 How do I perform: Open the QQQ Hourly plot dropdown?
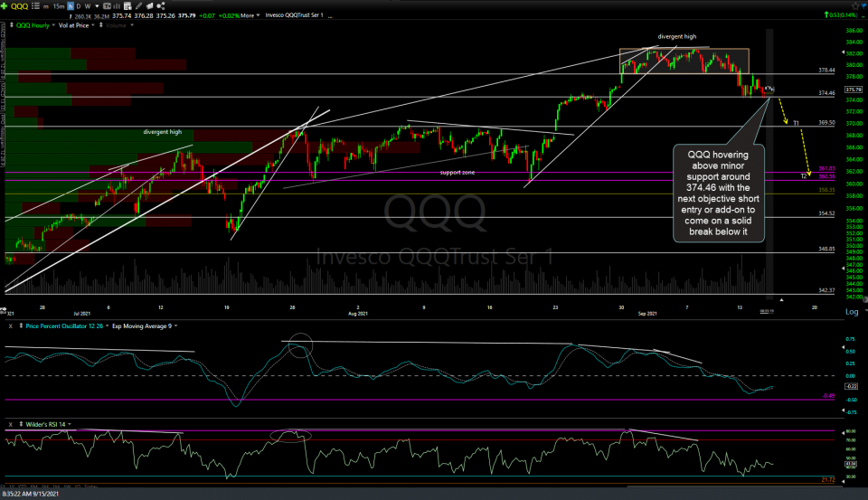coord(53,25)
